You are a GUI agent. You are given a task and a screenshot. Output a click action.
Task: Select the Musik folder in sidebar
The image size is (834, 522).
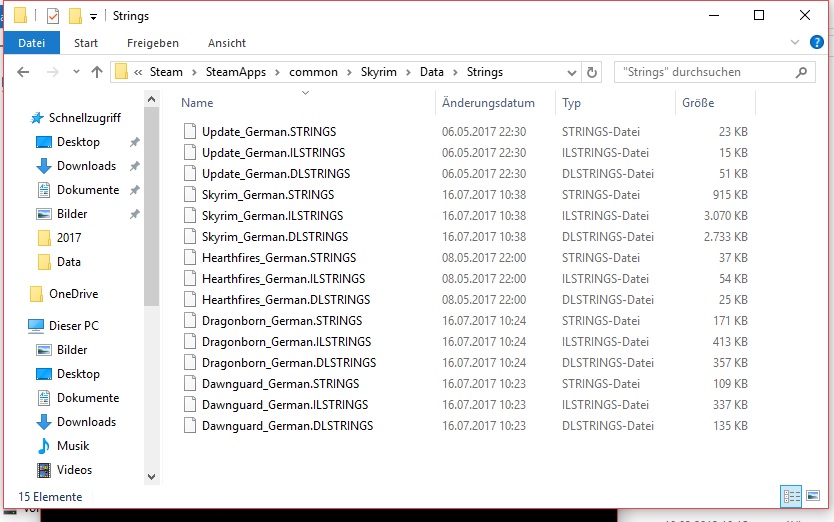(x=73, y=446)
